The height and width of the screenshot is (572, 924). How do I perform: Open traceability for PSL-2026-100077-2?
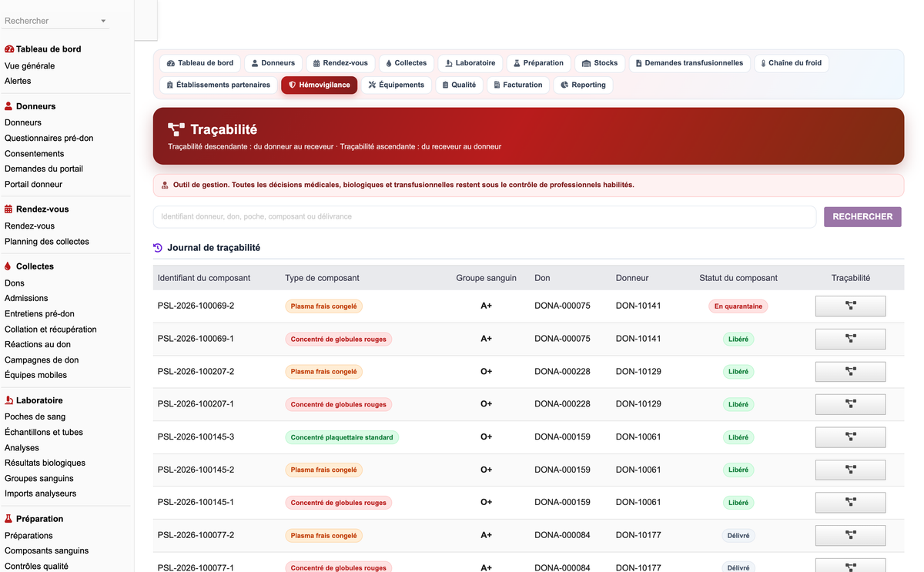(x=850, y=535)
